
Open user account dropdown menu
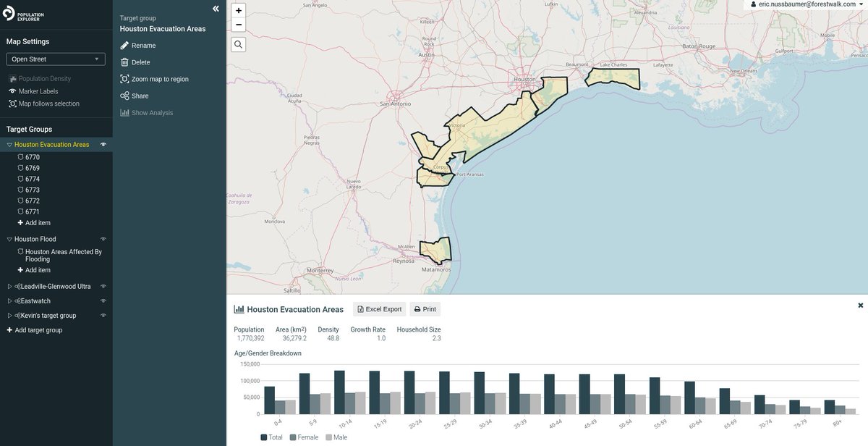click(807, 4)
